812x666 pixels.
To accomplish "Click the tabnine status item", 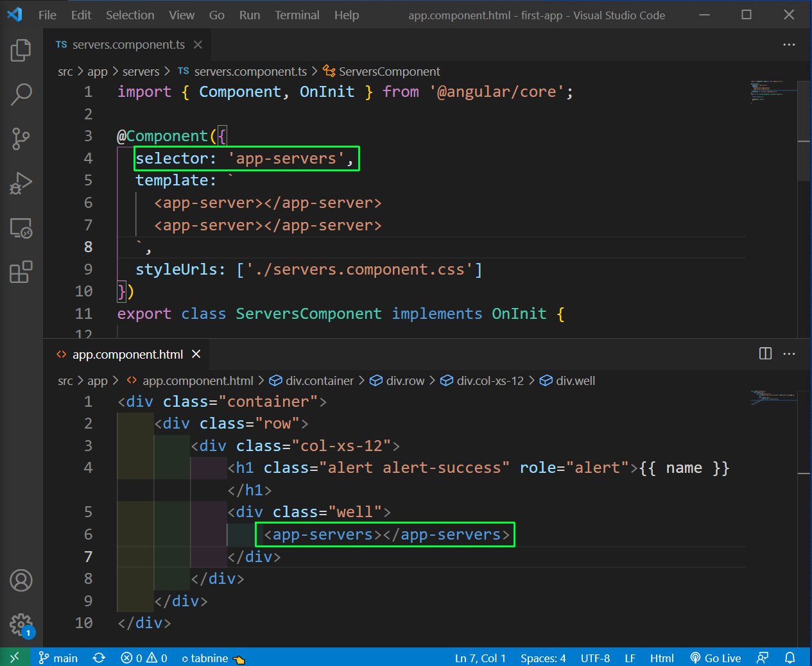I will (x=213, y=658).
